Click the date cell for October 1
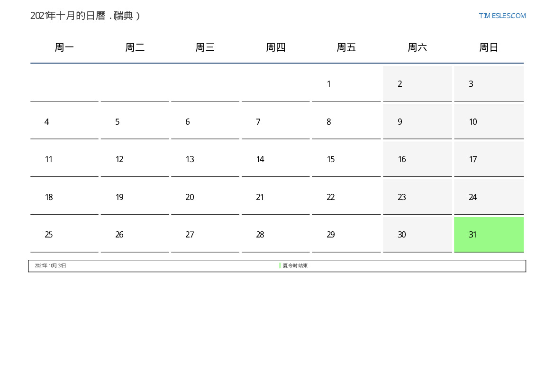This screenshot has width=554, height=392. pyautogui.click(x=346, y=84)
